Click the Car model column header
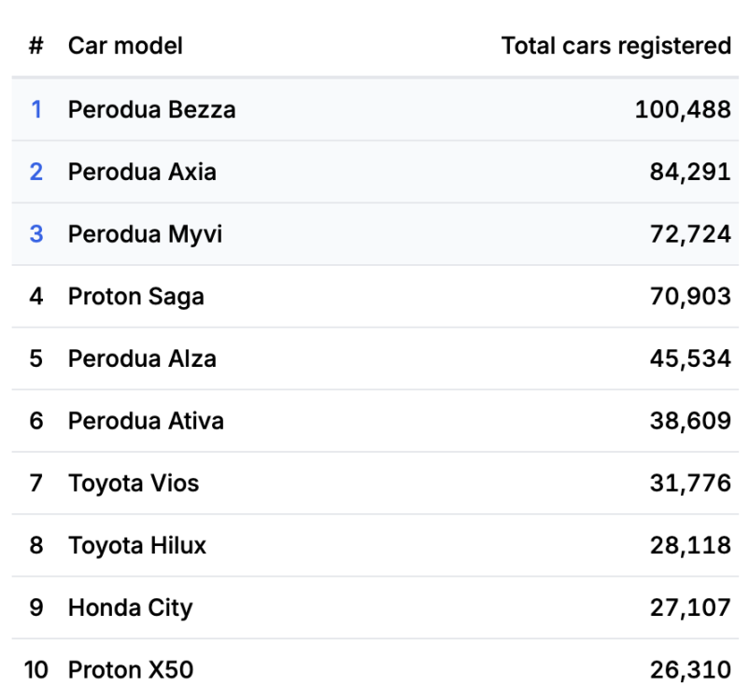Viewport: 749px width, 700px height. point(125,46)
